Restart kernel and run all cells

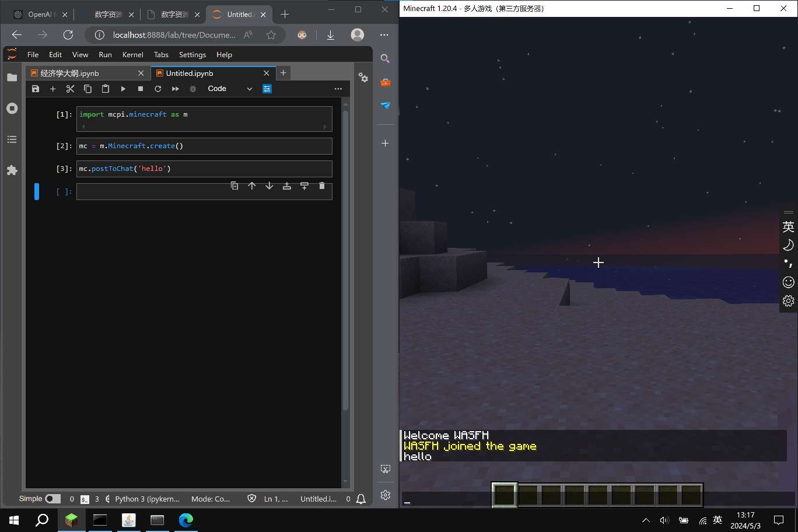175,89
